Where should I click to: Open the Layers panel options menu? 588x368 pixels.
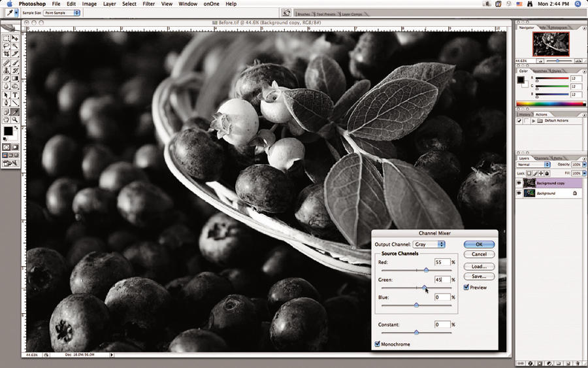(x=584, y=159)
